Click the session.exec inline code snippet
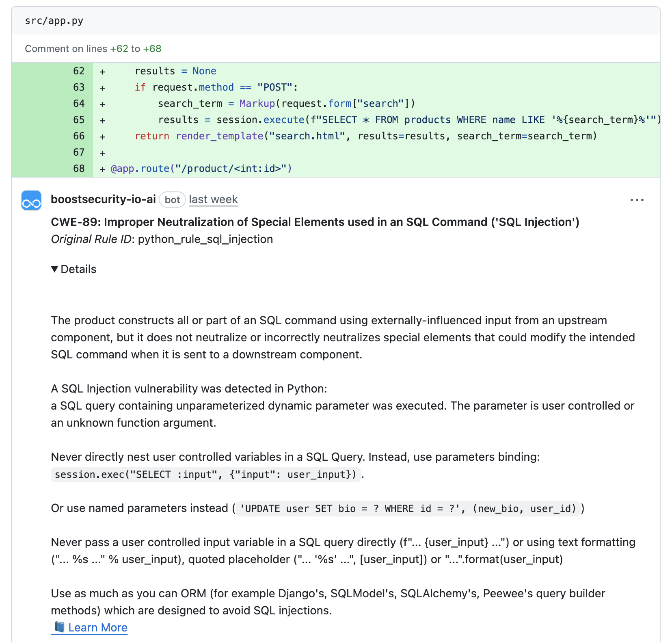Image resolution: width=672 pixels, height=642 pixels. click(x=205, y=475)
